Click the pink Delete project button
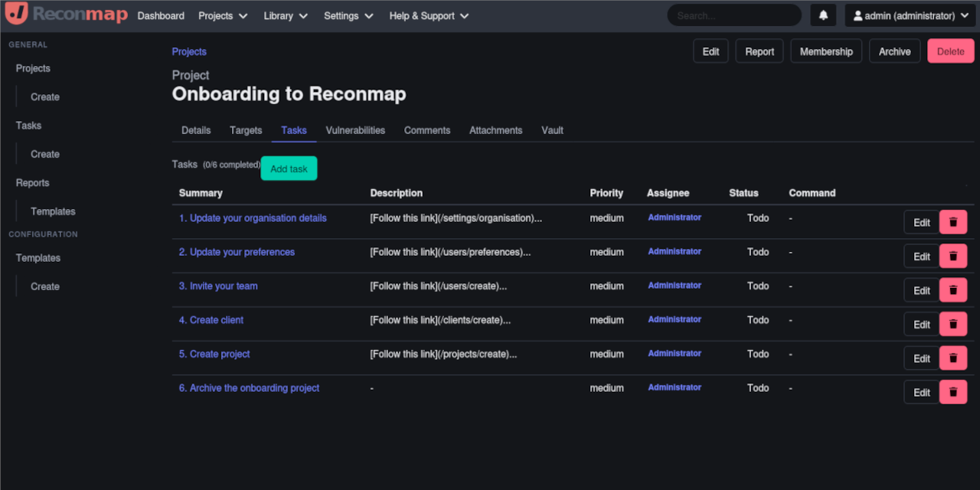 pyautogui.click(x=951, y=51)
